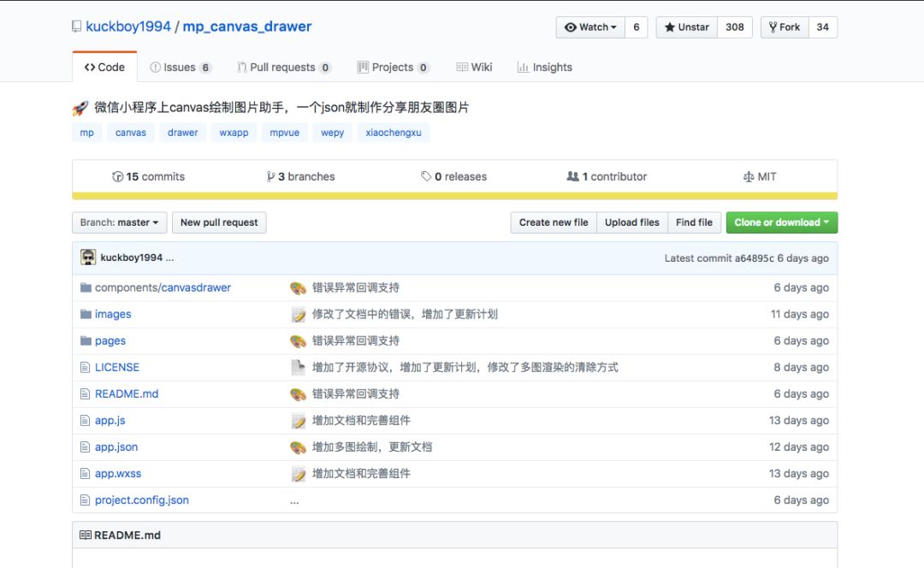Click the branches fork icon

[270, 177]
